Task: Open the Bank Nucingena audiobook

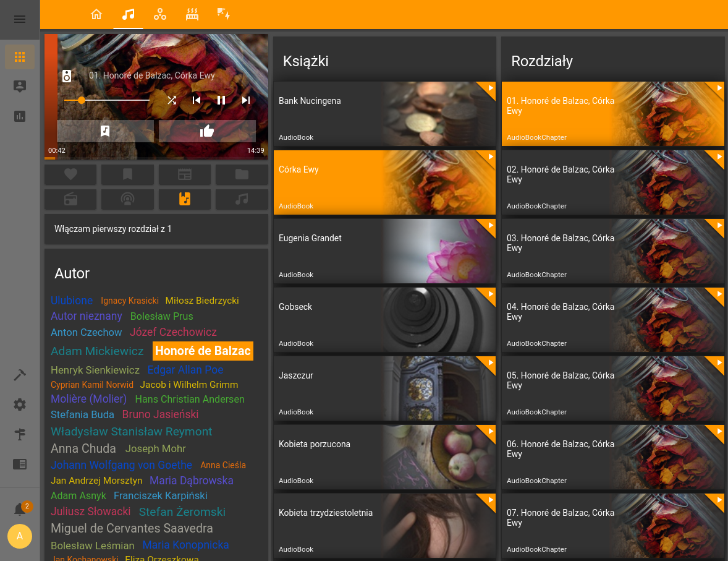Action: tap(384, 114)
